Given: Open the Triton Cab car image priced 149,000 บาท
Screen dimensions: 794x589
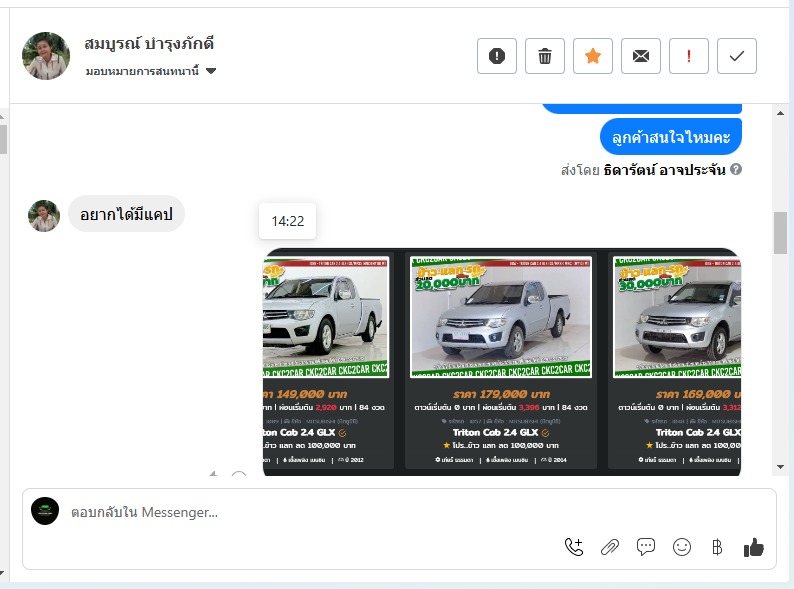Looking at the screenshot, I should (326, 317).
